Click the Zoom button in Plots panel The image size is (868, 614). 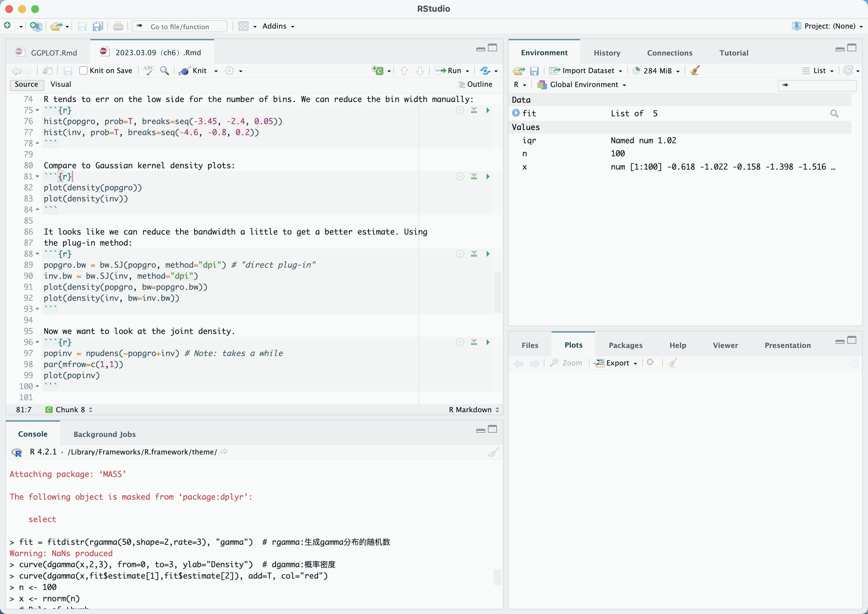tap(568, 362)
